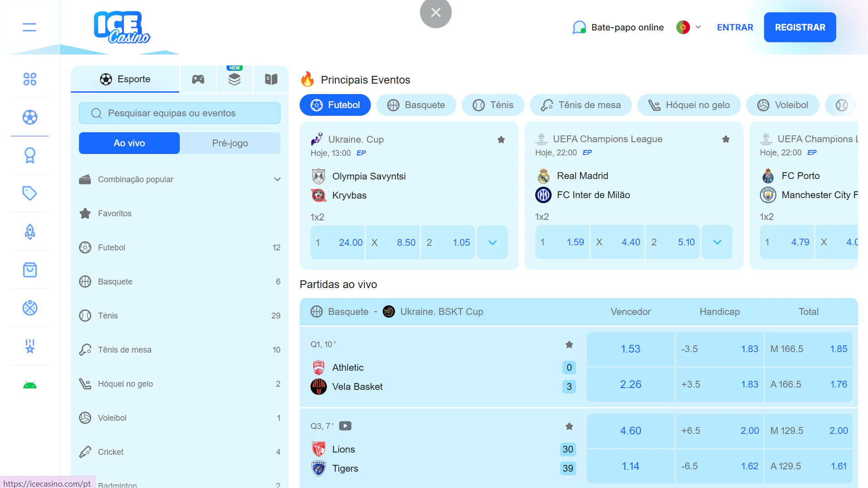
Task: Select the Futebol filter in Principais Eventos
Action: click(x=335, y=105)
